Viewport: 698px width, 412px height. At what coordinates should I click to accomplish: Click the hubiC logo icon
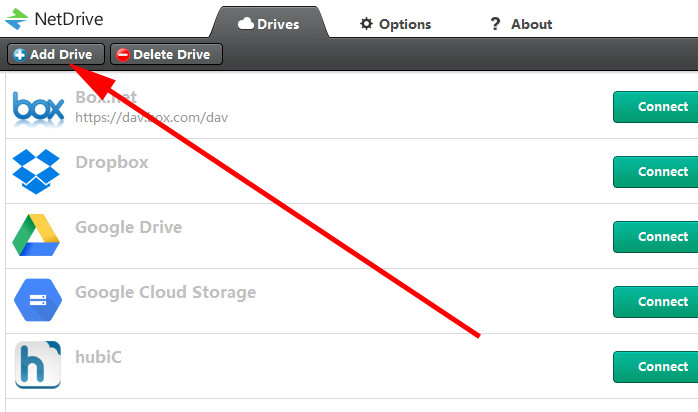pyautogui.click(x=36, y=365)
